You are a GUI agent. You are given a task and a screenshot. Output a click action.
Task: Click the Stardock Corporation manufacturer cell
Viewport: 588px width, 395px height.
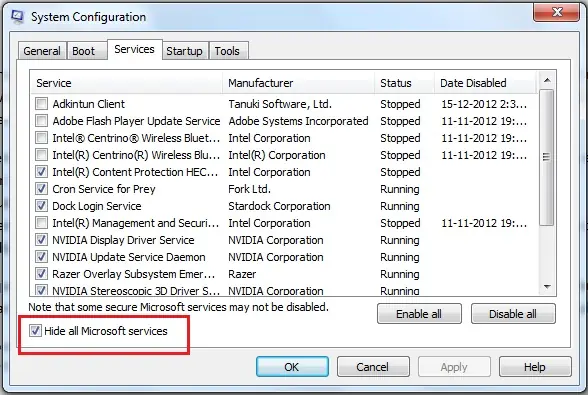coord(279,206)
